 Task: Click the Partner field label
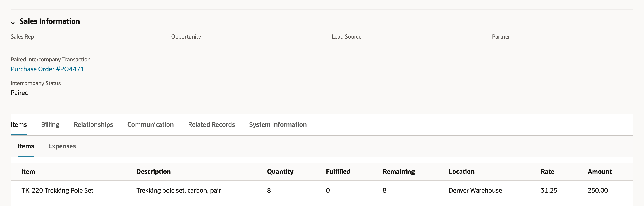[501, 36]
